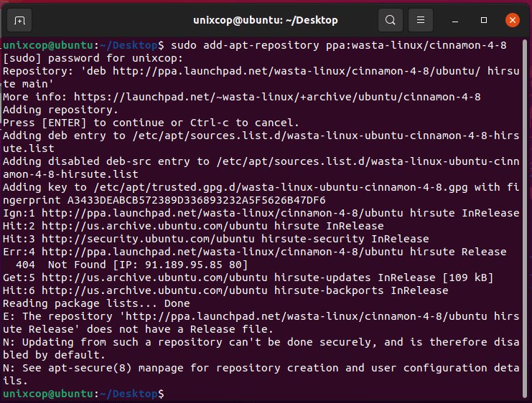Open the terminal search
532x403 pixels.
click(x=391, y=20)
